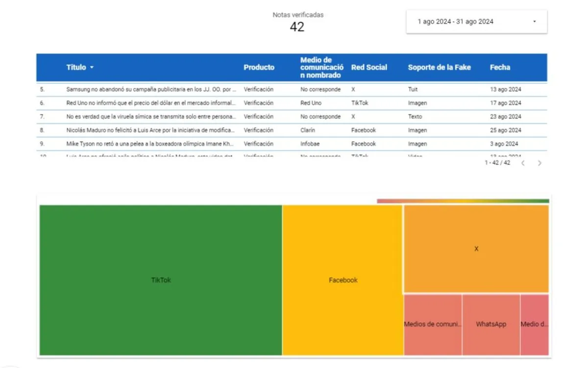Go to previous table page
Screen dimensions: 588x368
coord(523,163)
